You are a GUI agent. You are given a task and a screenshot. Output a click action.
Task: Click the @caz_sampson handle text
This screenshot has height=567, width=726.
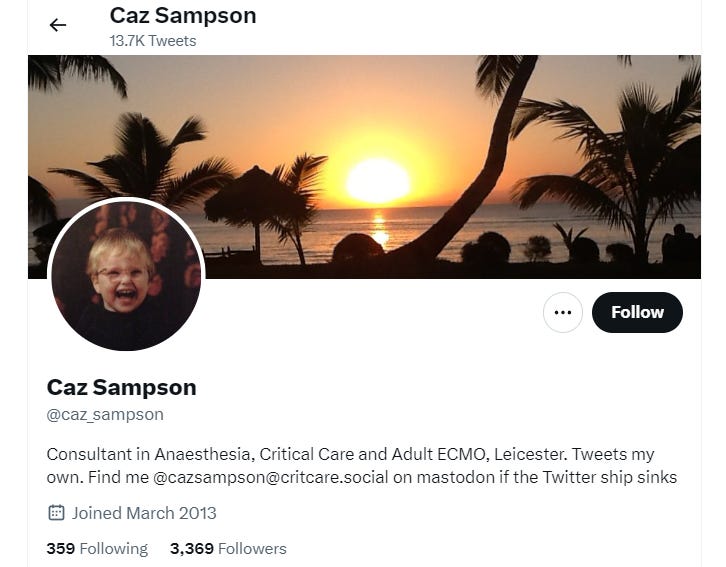105,414
